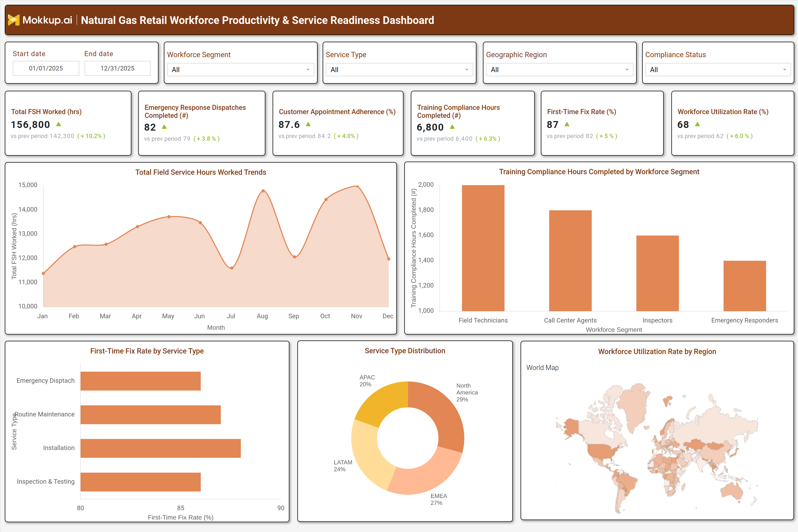Click the 'LATAM 24%' label
The width and height of the screenshot is (798, 532).
343,465
